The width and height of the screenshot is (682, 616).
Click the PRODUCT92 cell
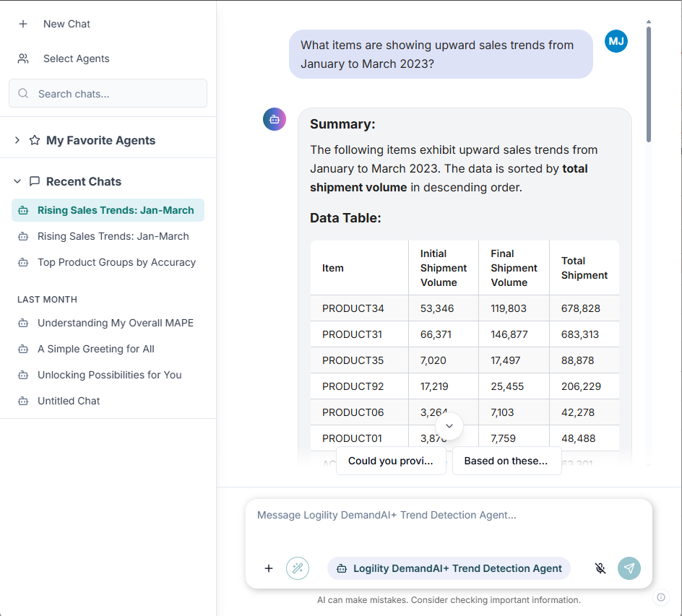(x=359, y=386)
